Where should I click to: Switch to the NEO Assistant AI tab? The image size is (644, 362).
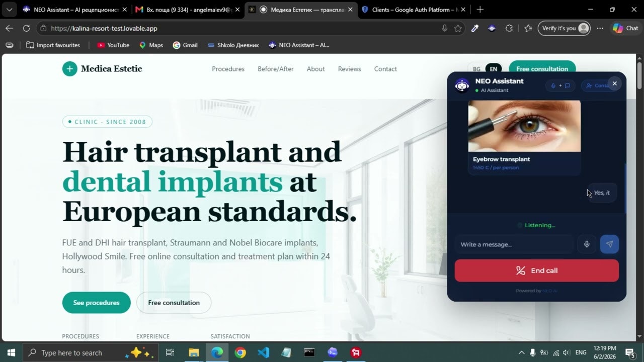(x=75, y=10)
